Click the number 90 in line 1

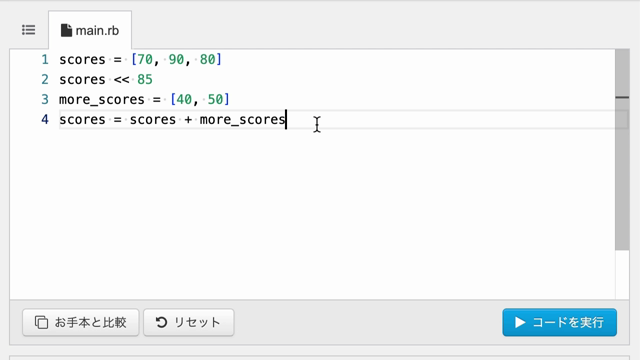176,60
